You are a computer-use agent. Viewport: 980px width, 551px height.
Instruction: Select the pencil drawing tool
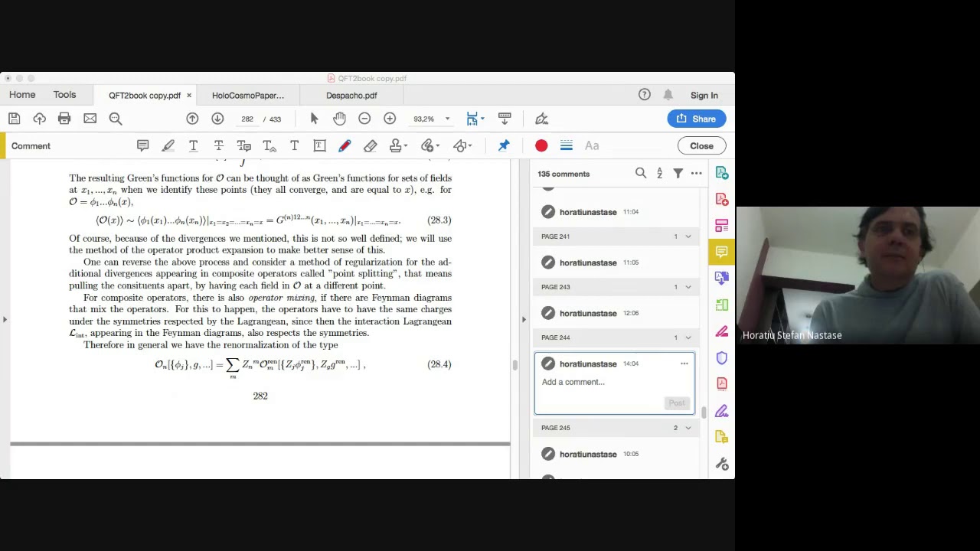[x=345, y=145]
